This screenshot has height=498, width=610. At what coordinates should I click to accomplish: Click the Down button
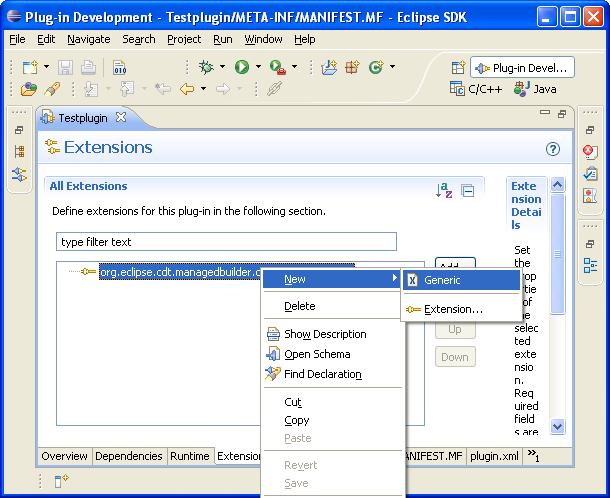click(455, 357)
